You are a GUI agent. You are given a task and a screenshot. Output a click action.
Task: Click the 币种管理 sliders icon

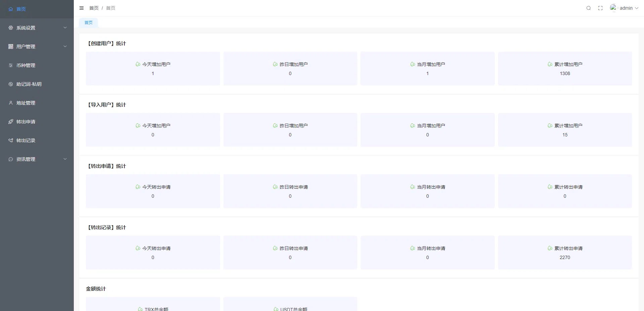[x=11, y=65]
